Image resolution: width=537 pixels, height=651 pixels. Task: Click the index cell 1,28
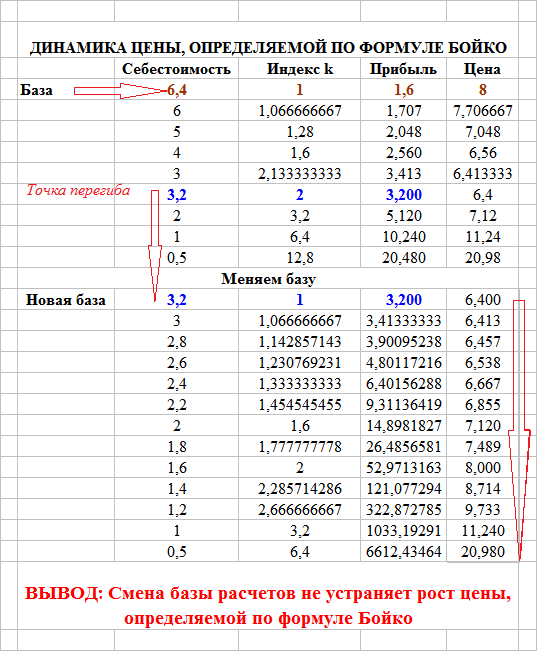(299, 131)
